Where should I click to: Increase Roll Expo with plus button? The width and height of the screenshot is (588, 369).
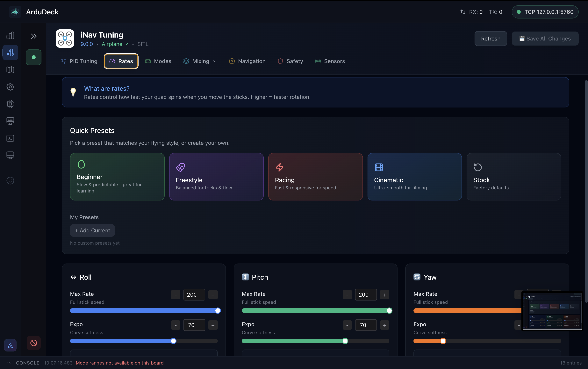point(213,325)
